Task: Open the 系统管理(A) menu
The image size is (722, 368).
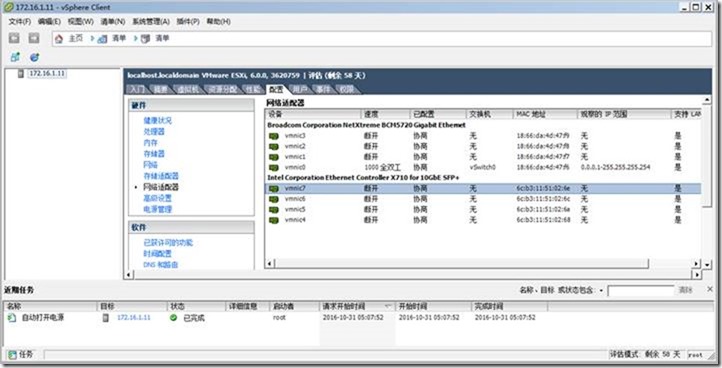Action: pos(151,22)
